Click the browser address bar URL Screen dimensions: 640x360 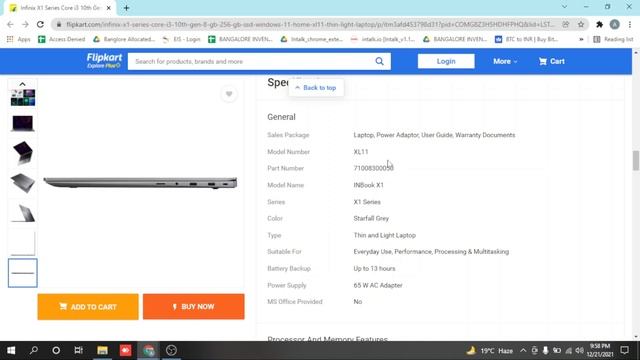click(310, 24)
